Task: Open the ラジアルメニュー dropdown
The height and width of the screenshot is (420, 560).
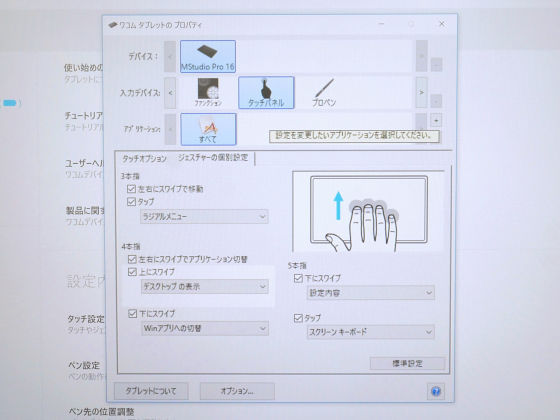Action: [204, 216]
